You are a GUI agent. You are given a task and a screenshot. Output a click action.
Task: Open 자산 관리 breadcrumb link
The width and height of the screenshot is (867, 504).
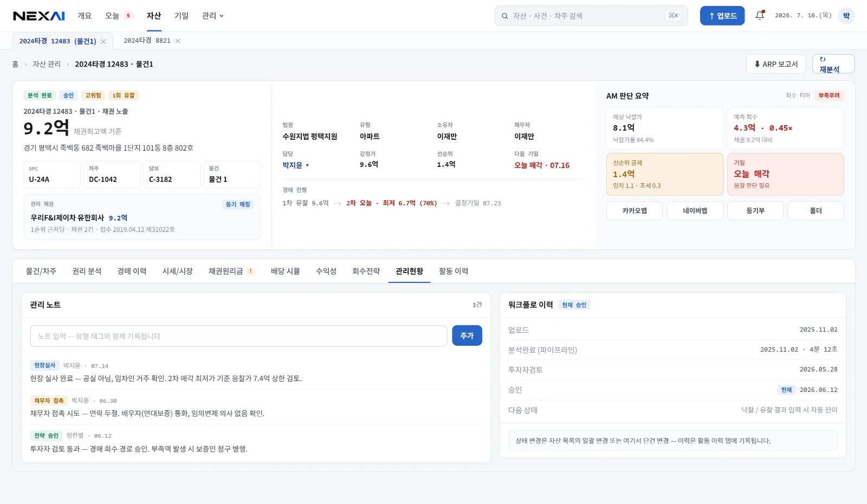point(47,64)
